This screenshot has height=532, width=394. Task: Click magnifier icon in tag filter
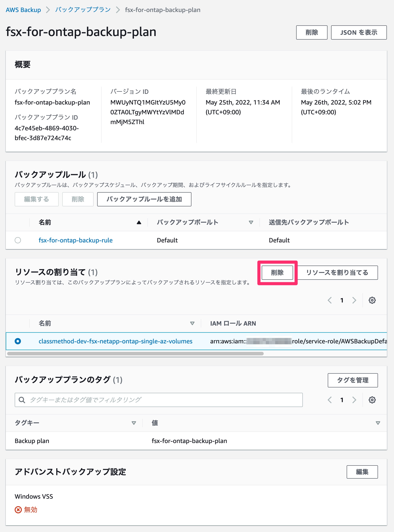click(22, 400)
